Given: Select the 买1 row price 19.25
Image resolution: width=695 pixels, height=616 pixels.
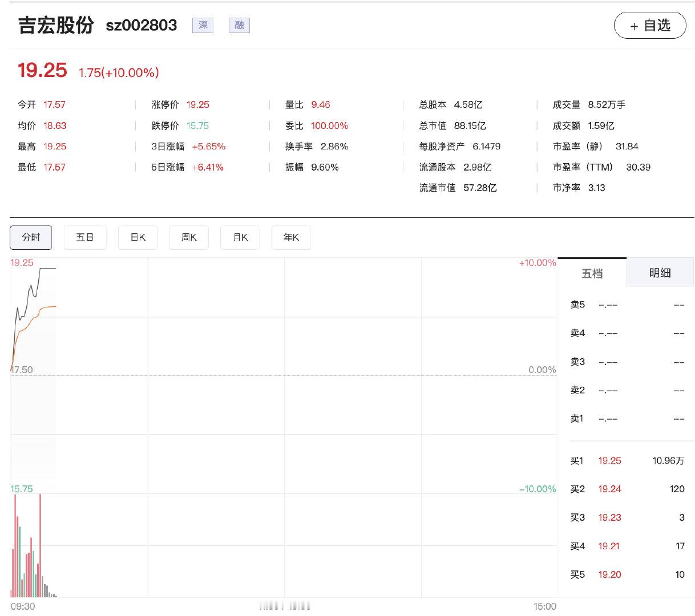Looking at the screenshot, I should [x=609, y=461].
